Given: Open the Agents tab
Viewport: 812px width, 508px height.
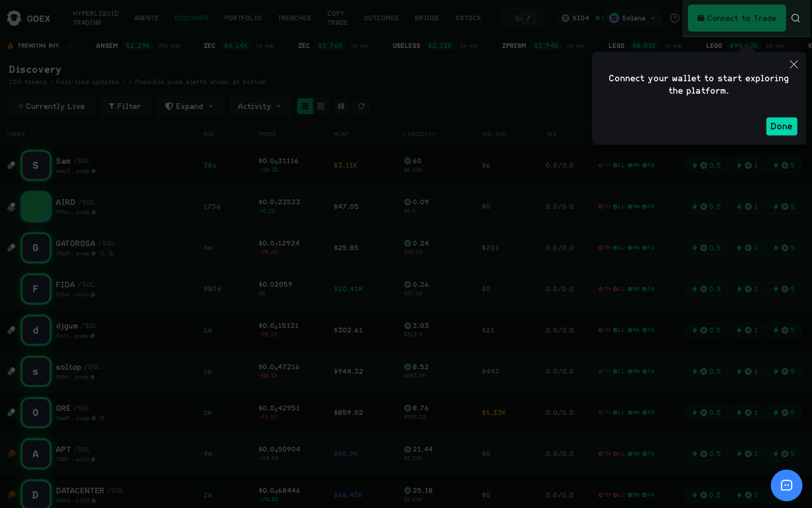Looking at the screenshot, I should coord(146,18).
